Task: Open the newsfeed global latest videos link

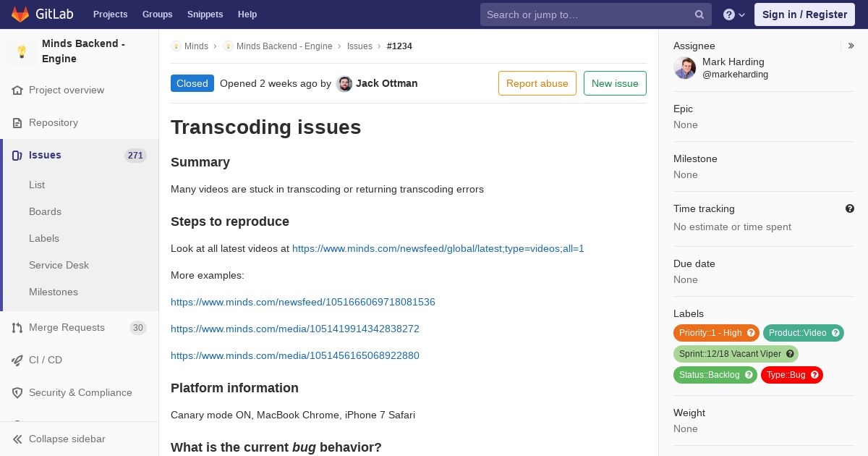Action: 438,249
